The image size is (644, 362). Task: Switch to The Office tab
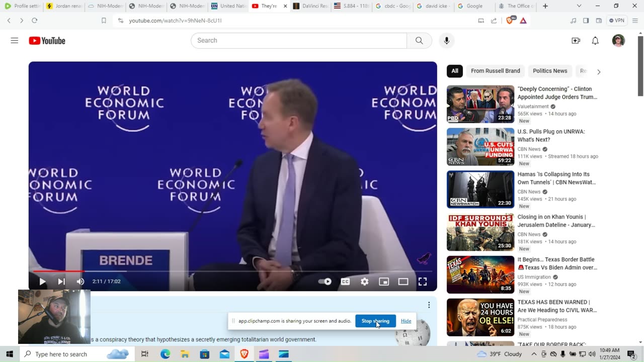[516, 6]
